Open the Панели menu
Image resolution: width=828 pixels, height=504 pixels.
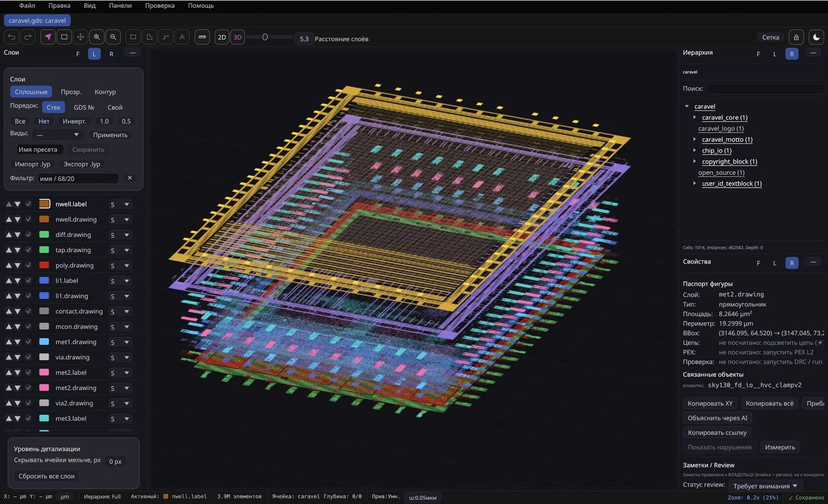tap(120, 6)
